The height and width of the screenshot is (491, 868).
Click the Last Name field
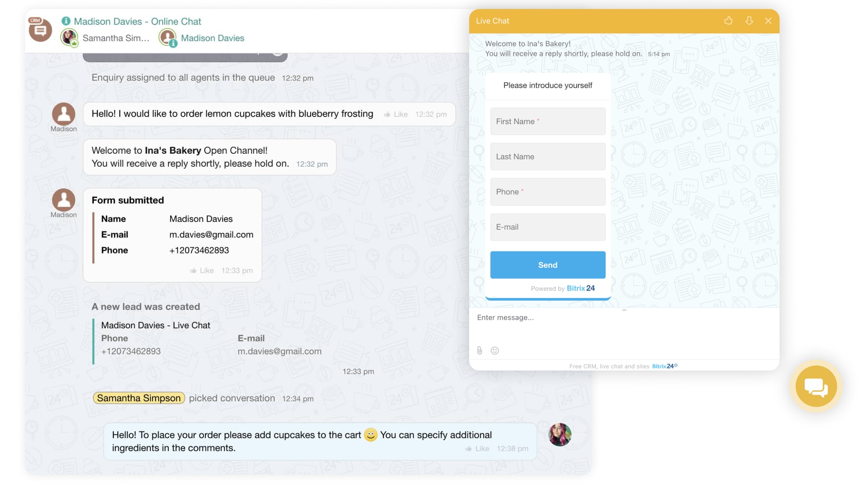(x=547, y=157)
